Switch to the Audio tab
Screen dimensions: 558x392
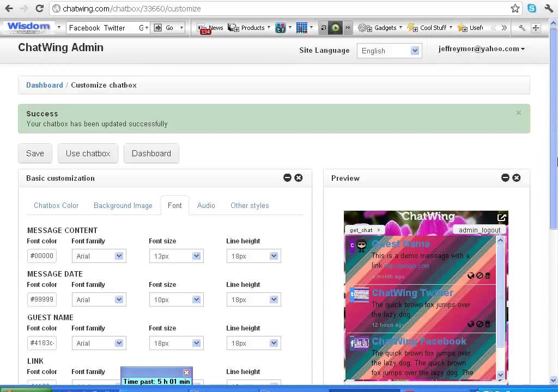click(x=206, y=205)
